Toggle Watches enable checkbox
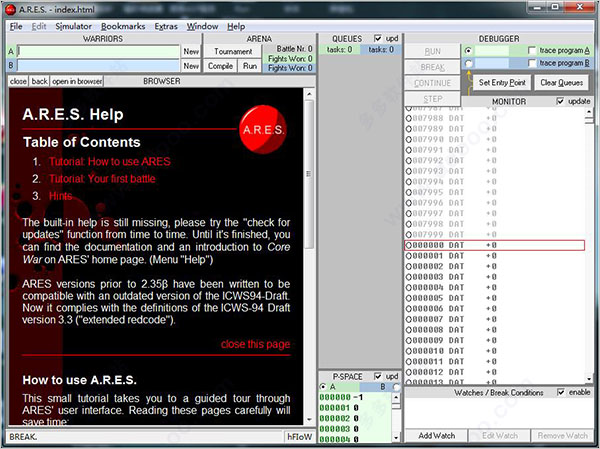600x449 pixels. [561, 392]
